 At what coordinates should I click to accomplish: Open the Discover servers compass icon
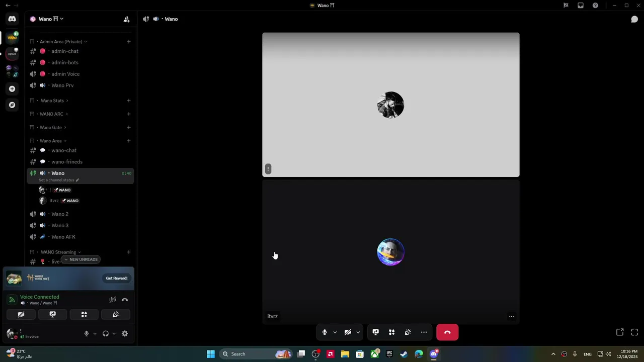[12, 105]
